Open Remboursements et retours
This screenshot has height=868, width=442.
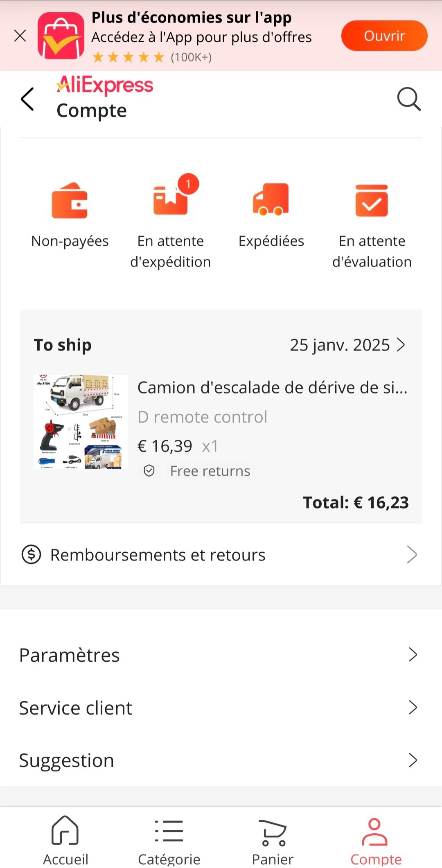[220, 555]
